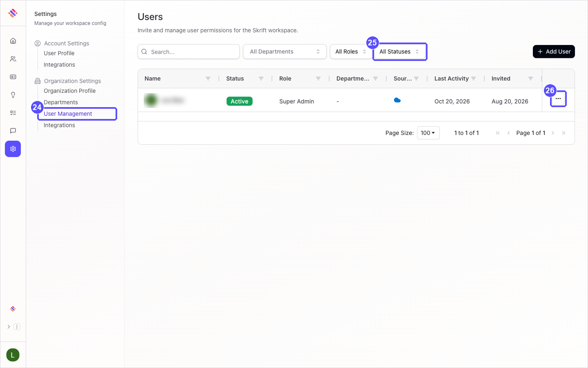Image resolution: width=588 pixels, height=368 pixels.
Task: Click the 'Page 1 of 1' text
Action: [531, 133]
